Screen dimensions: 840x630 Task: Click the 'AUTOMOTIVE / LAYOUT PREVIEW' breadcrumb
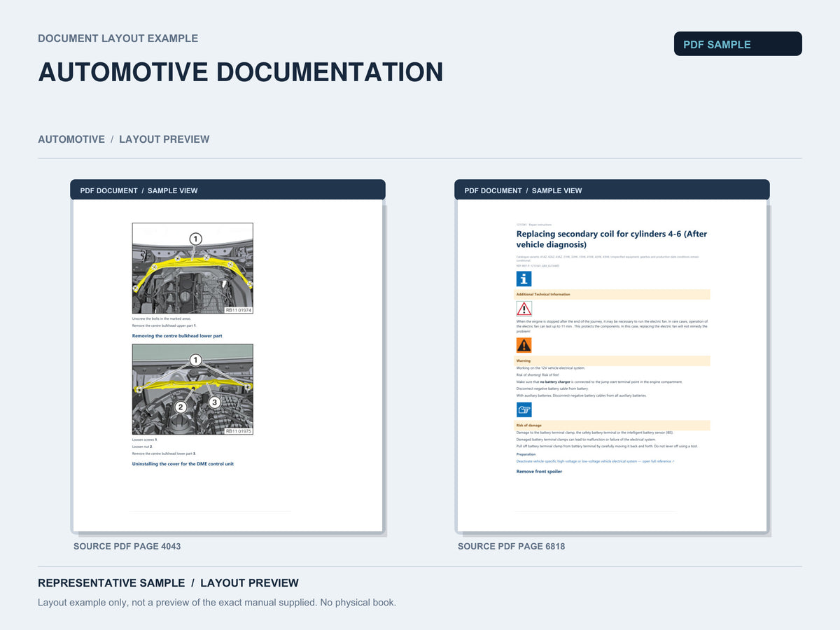(124, 139)
